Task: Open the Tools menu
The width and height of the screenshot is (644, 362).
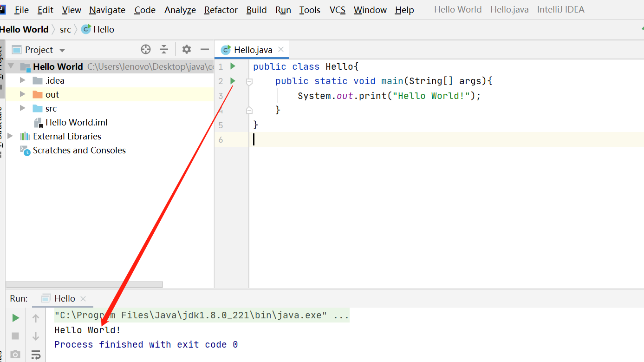Action: [310, 10]
